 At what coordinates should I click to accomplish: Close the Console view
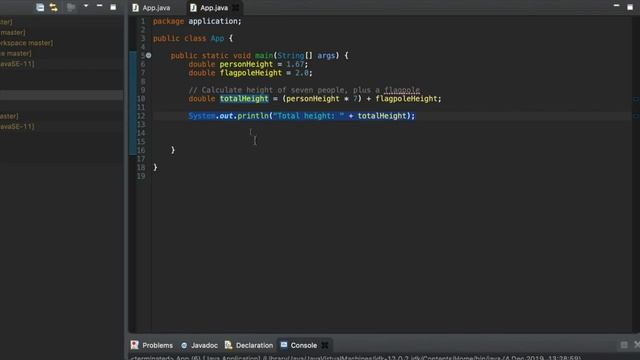point(325,345)
